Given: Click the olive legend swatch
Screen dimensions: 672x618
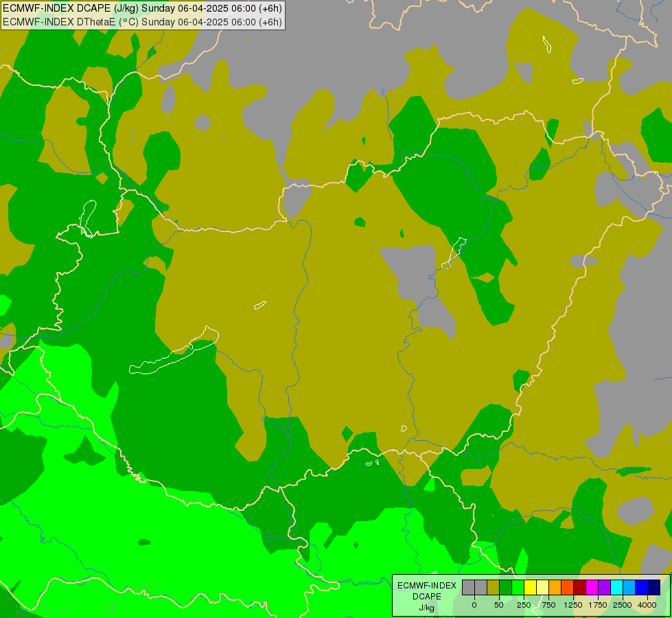Looking at the screenshot, I should click(x=494, y=587).
